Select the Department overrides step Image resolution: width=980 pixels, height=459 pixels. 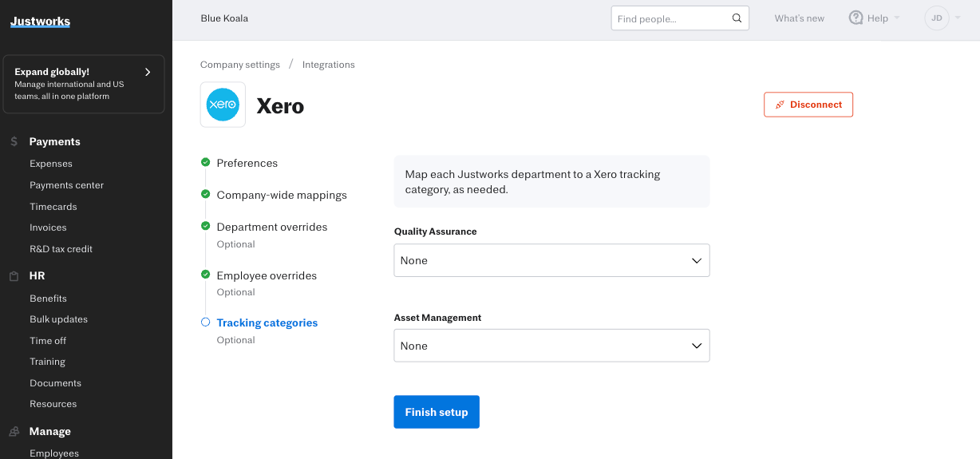[271, 227]
